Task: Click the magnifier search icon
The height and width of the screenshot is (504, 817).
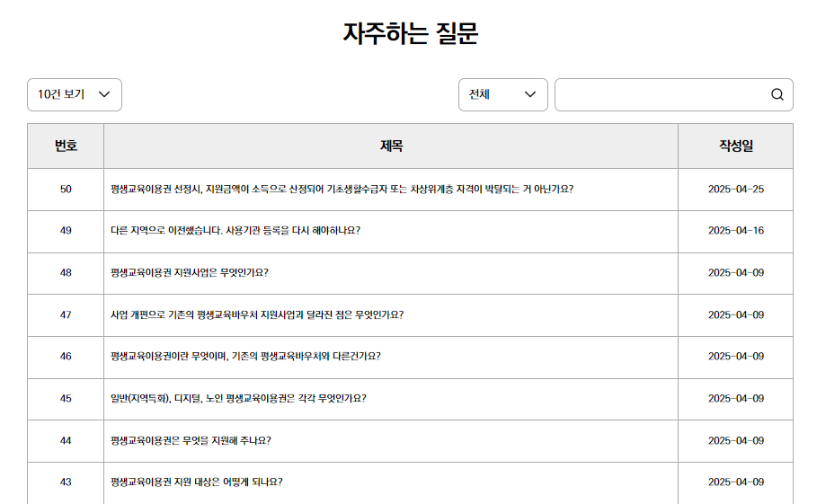Action: tap(777, 94)
